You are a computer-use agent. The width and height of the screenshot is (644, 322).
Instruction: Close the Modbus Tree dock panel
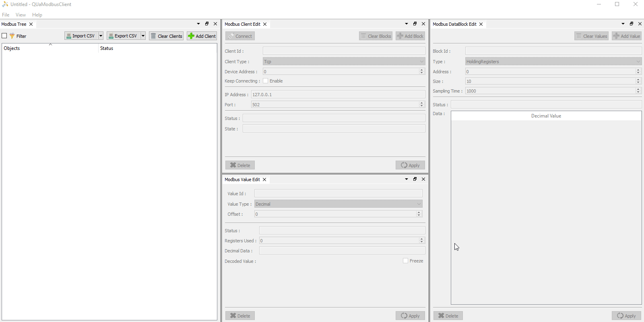click(x=215, y=24)
